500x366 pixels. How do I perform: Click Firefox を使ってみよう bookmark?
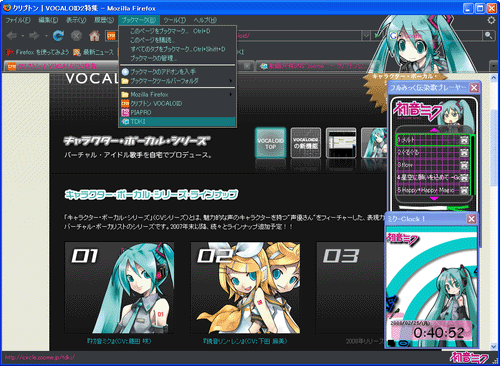click(38, 52)
